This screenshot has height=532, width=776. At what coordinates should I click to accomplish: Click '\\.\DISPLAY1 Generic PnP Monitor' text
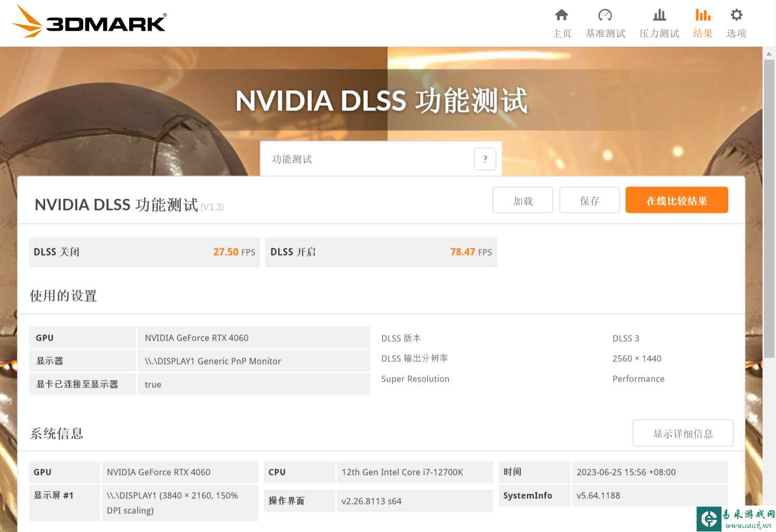(213, 361)
